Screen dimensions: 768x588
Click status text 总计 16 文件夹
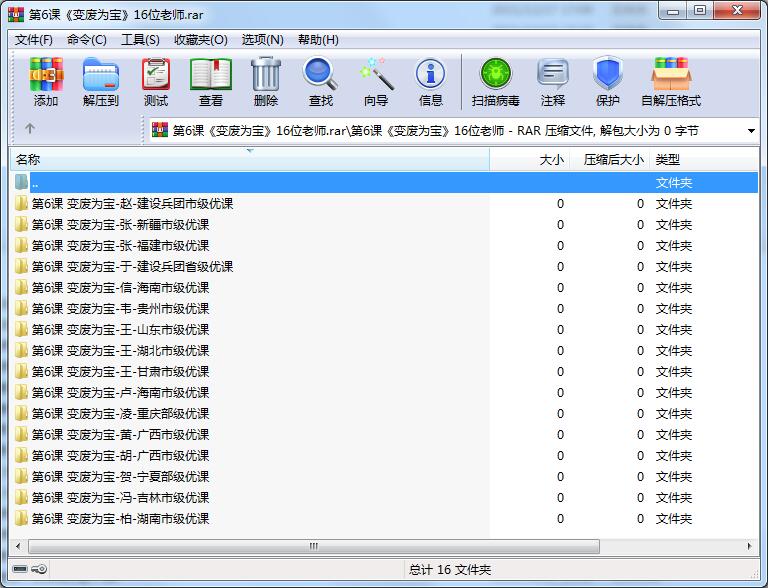pos(450,569)
